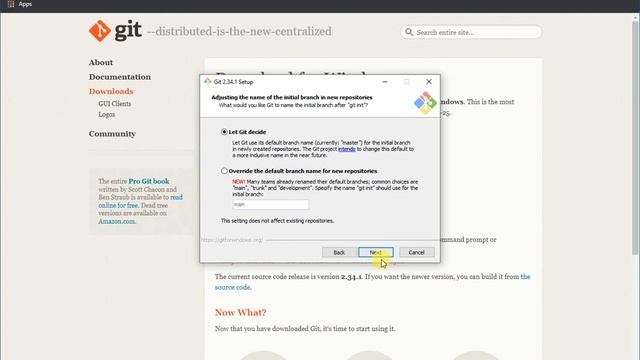
Task: Open the About page in the site sidebar
Action: [x=101, y=62]
